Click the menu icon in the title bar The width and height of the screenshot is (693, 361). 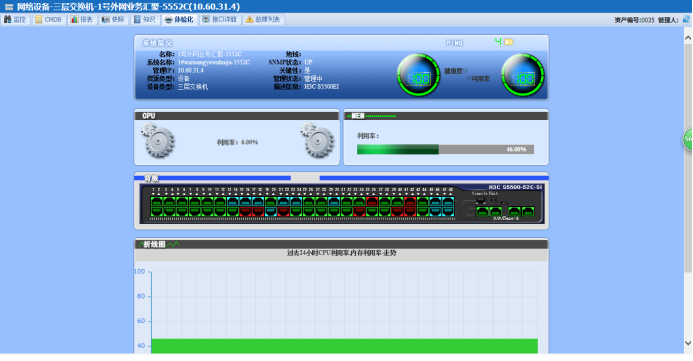click(x=9, y=7)
